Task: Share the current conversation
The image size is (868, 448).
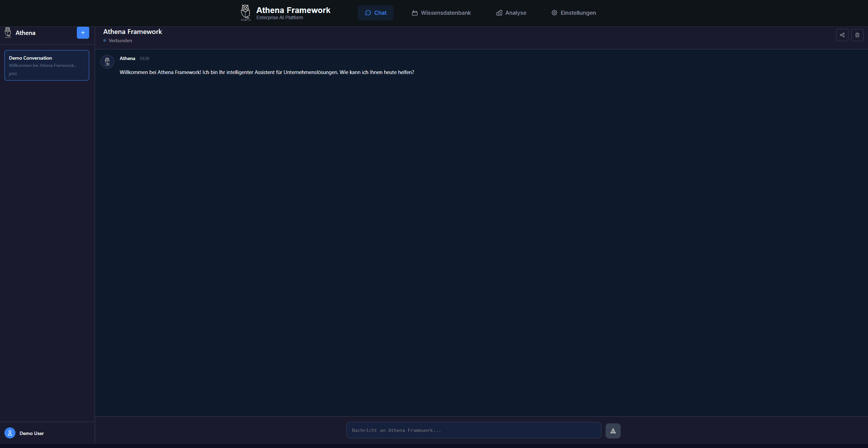Action: tap(842, 35)
